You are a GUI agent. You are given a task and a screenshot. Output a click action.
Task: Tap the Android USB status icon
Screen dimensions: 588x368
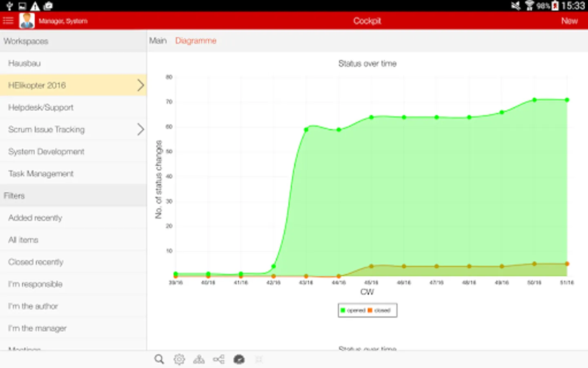(x=9, y=6)
